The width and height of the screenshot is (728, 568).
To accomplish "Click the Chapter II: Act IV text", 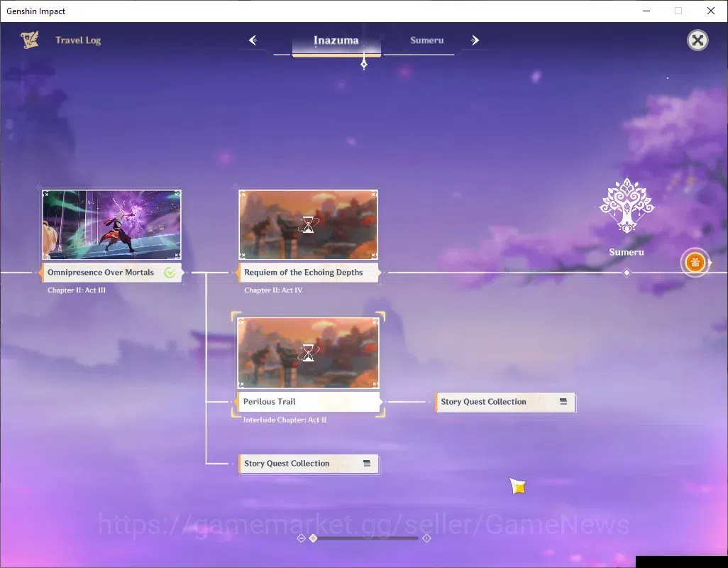I will click(273, 290).
